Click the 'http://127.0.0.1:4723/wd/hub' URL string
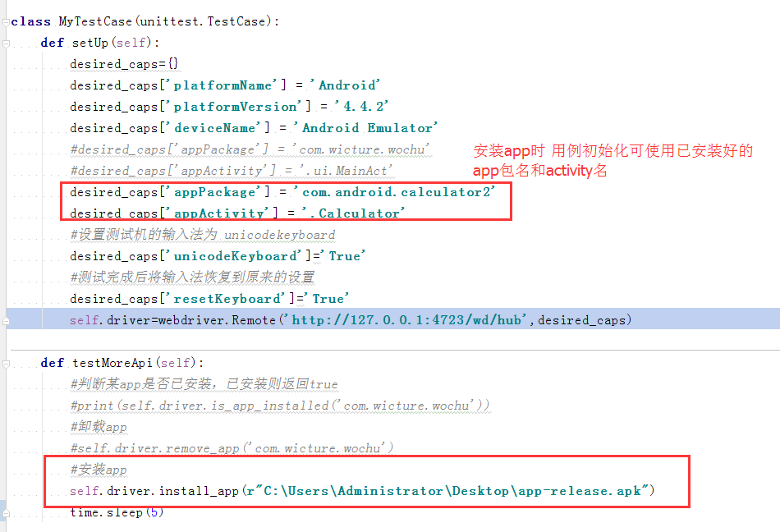 tap(406, 320)
